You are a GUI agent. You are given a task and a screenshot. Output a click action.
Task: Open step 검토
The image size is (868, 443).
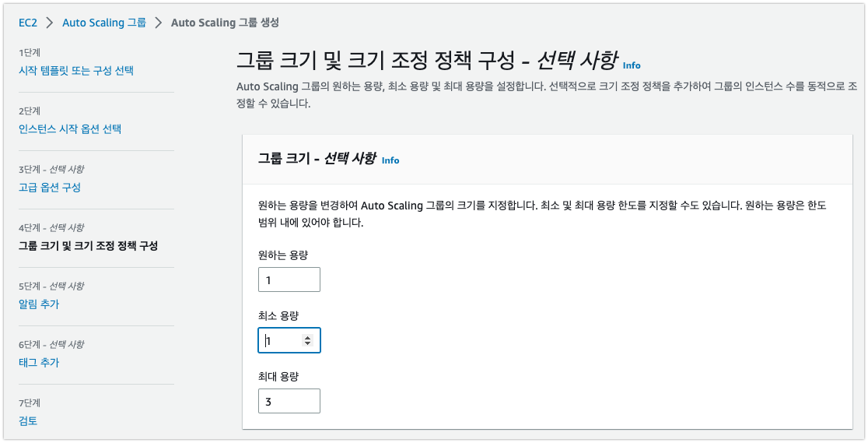(x=28, y=421)
